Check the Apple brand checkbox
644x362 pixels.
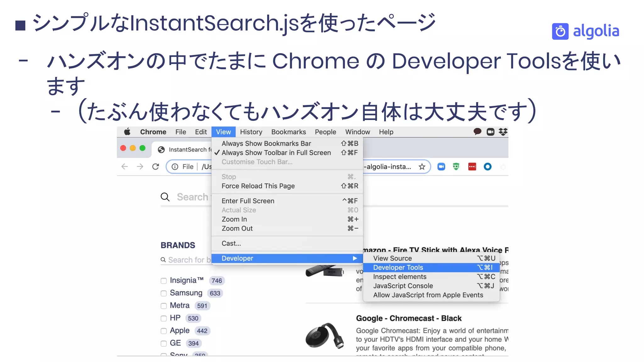164,331
